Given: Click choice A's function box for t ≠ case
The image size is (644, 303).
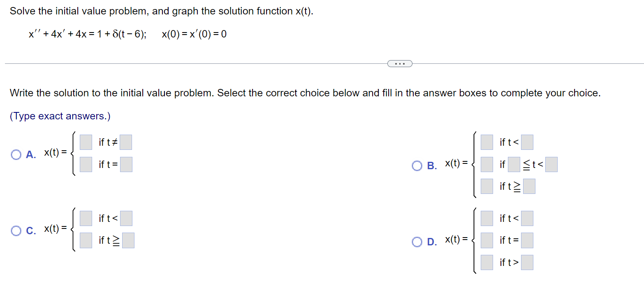Looking at the screenshot, I should [85, 142].
